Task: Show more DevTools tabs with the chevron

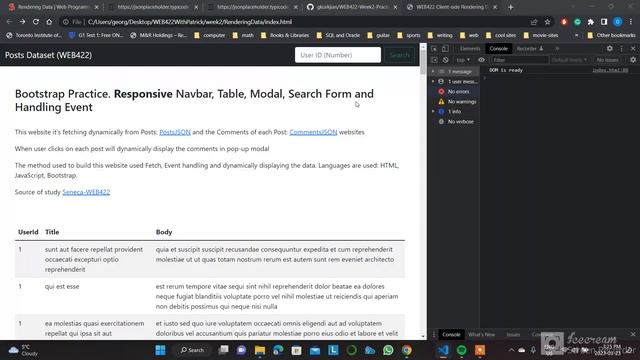Action: [x=557, y=49]
